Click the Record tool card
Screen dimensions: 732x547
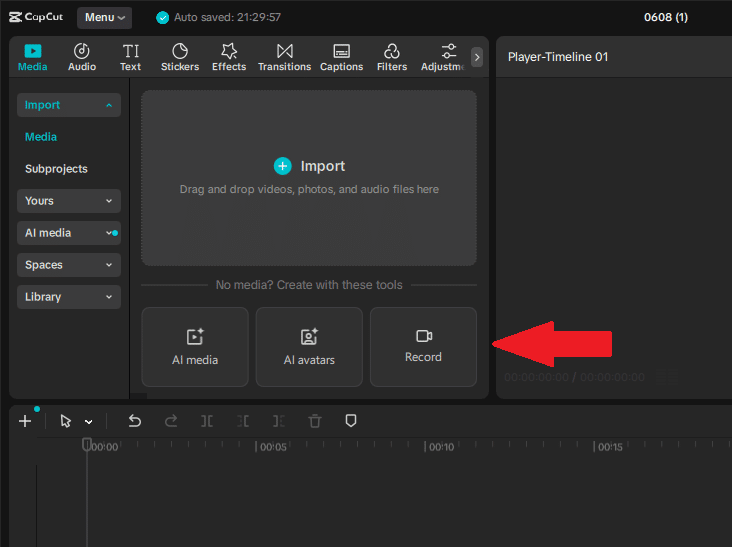[x=423, y=347]
